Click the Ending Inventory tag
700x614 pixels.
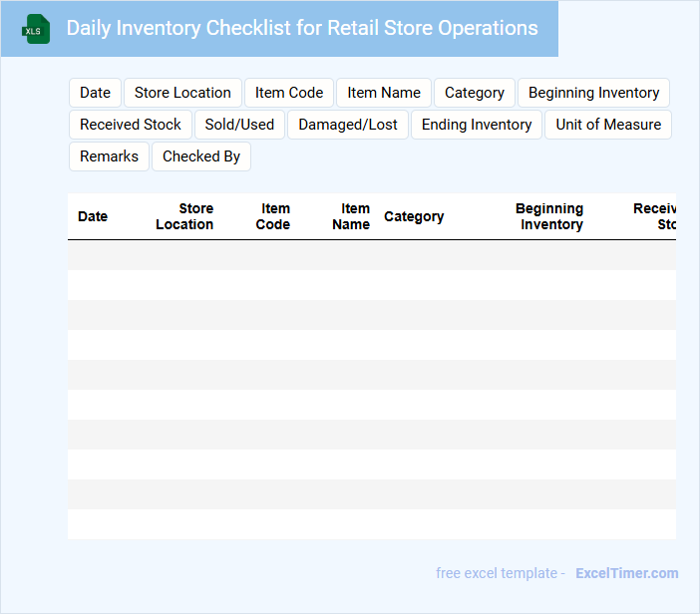(477, 125)
